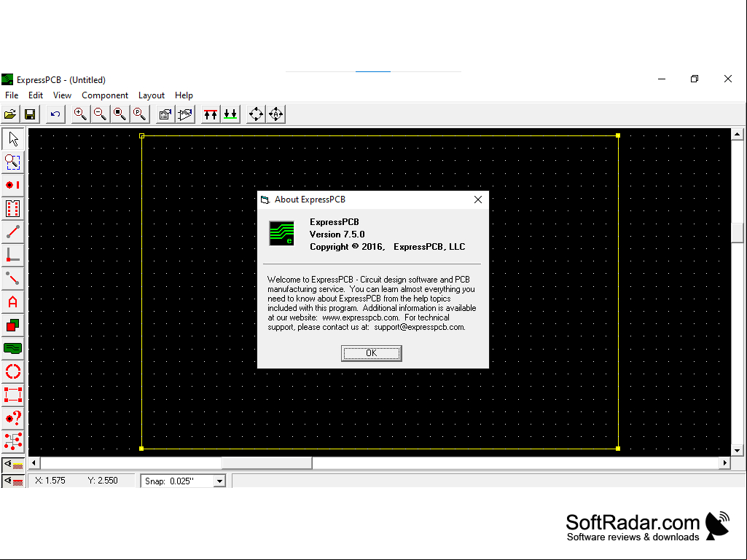
Task: Toggle top layer selector at bottom left
Action: 13,465
